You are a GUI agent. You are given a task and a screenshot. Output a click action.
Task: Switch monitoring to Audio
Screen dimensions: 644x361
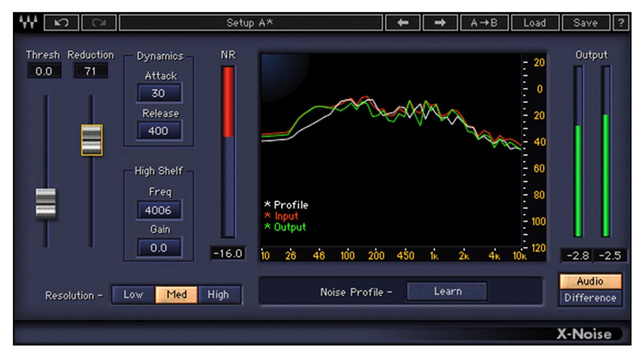pos(590,281)
